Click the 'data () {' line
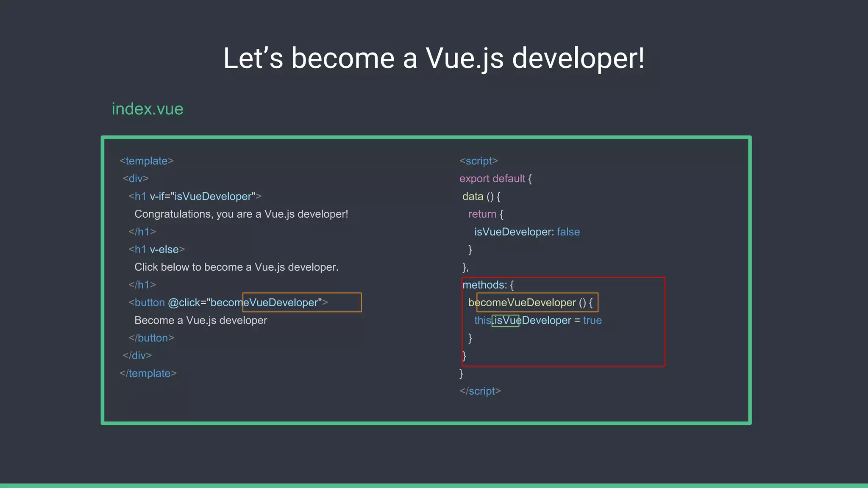This screenshot has height=488, width=868. [x=481, y=197]
